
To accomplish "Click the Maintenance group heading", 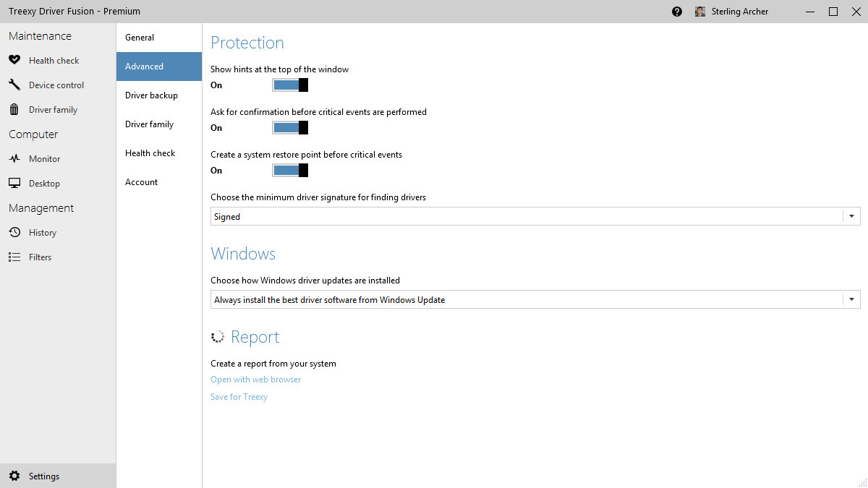I will click(40, 36).
